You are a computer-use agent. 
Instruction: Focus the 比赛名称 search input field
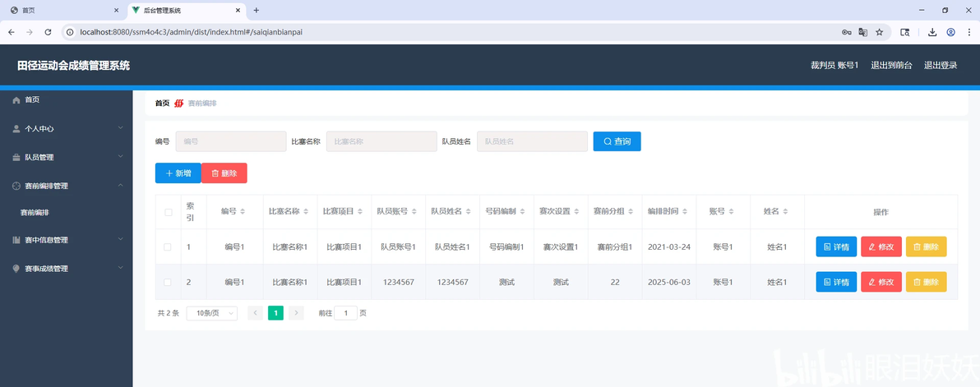[x=381, y=141]
